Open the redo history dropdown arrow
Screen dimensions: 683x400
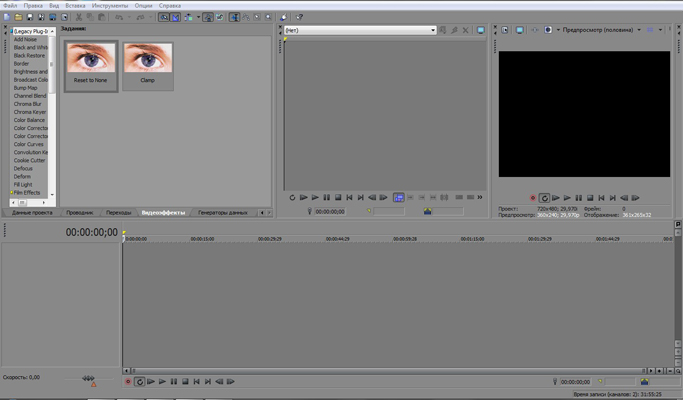pyautogui.click(x=151, y=17)
